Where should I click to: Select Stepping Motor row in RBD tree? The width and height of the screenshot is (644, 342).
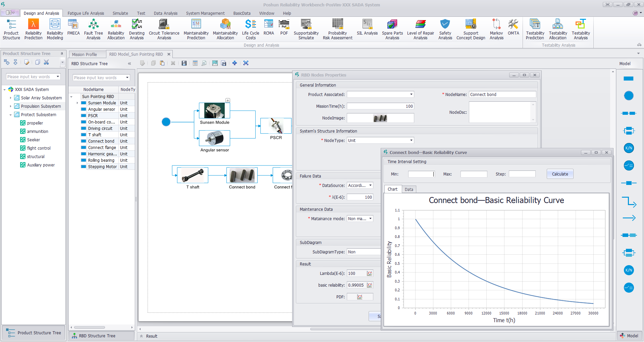pos(102,167)
